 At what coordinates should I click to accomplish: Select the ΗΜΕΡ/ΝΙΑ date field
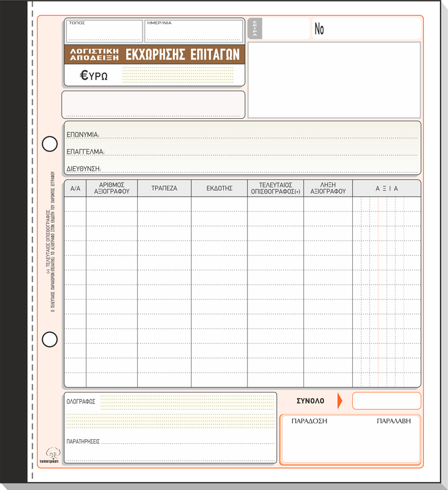[193, 32]
